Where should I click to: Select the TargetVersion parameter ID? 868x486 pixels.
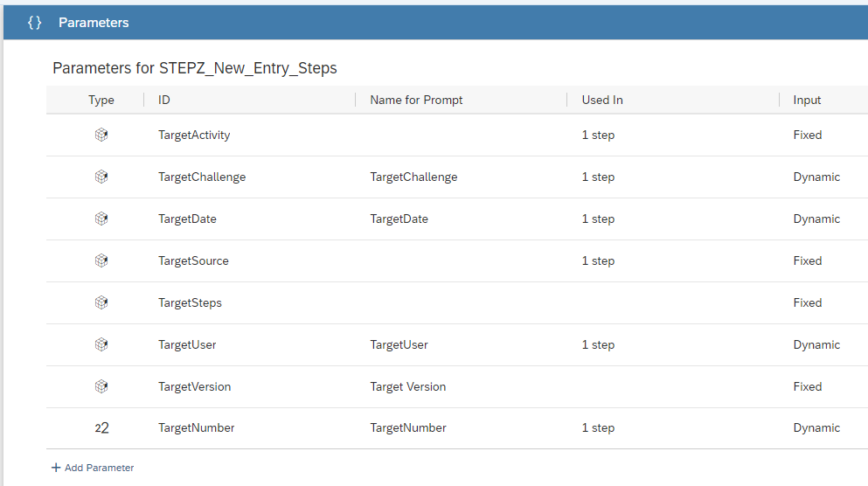(x=194, y=387)
